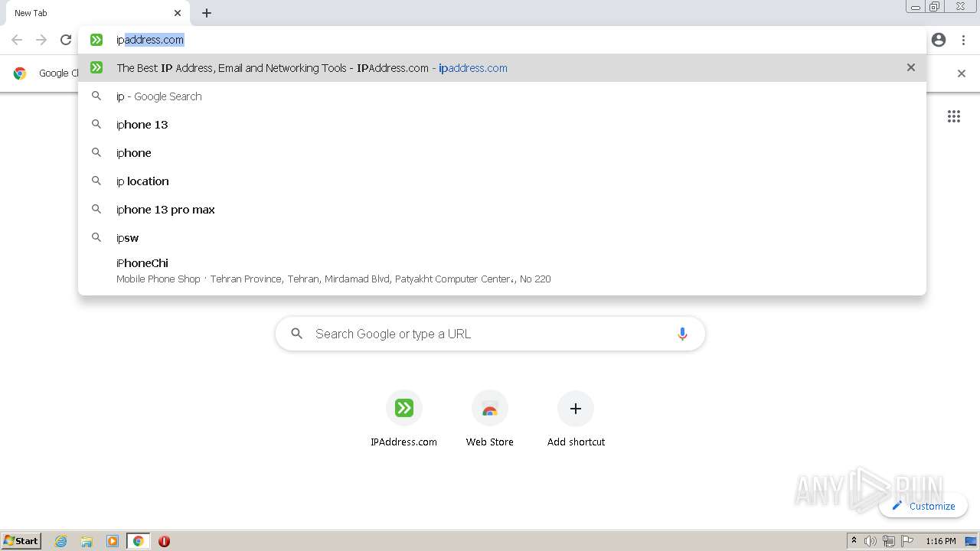The height and width of the screenshot is (551, 980).
Task: Reload the page with the refresh icon
Action: click(x=66, y=40)
